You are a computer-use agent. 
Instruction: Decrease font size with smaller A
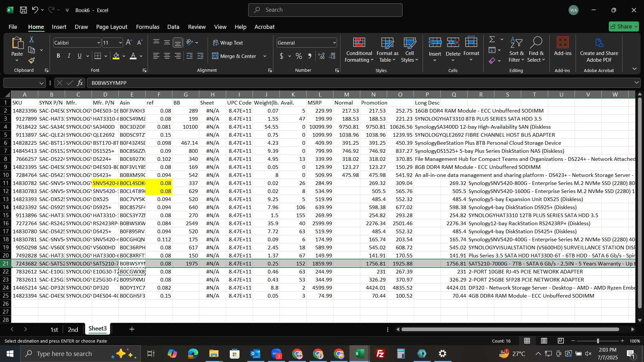point(140,43)
